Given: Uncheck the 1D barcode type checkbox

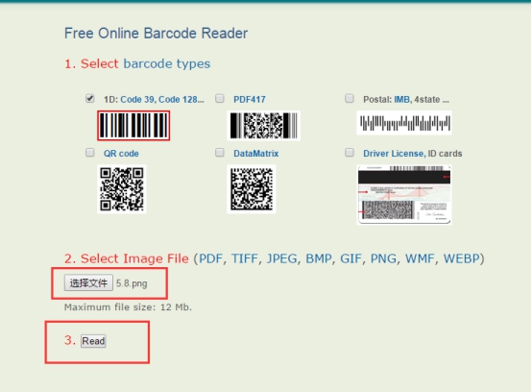Looking at the screenshot, I should coord(90,98).
